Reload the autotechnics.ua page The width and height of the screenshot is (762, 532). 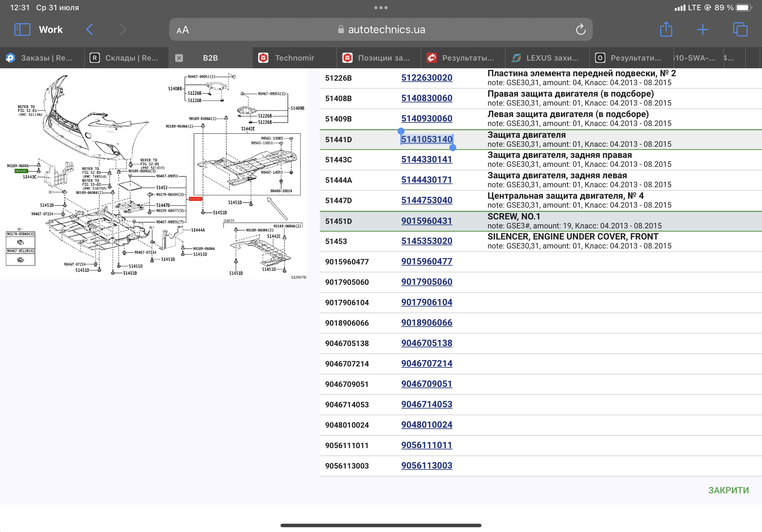(x=580, y=30)
